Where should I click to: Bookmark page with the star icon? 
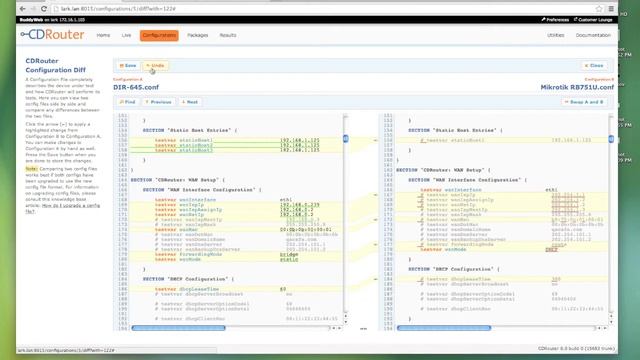coord(599,9)
